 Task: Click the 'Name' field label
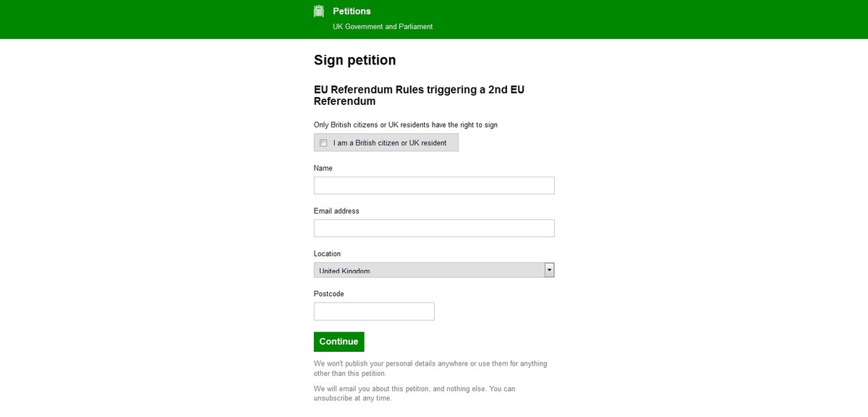[323, 168]
